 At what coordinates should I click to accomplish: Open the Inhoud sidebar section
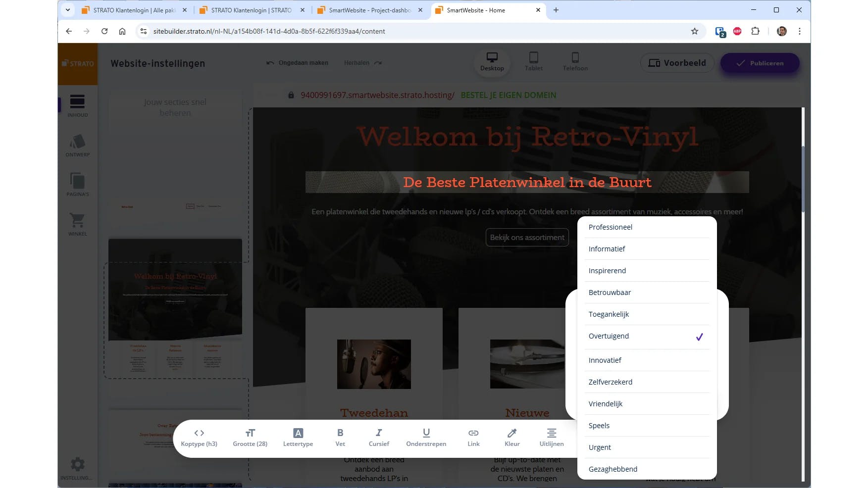pos(77,105)
